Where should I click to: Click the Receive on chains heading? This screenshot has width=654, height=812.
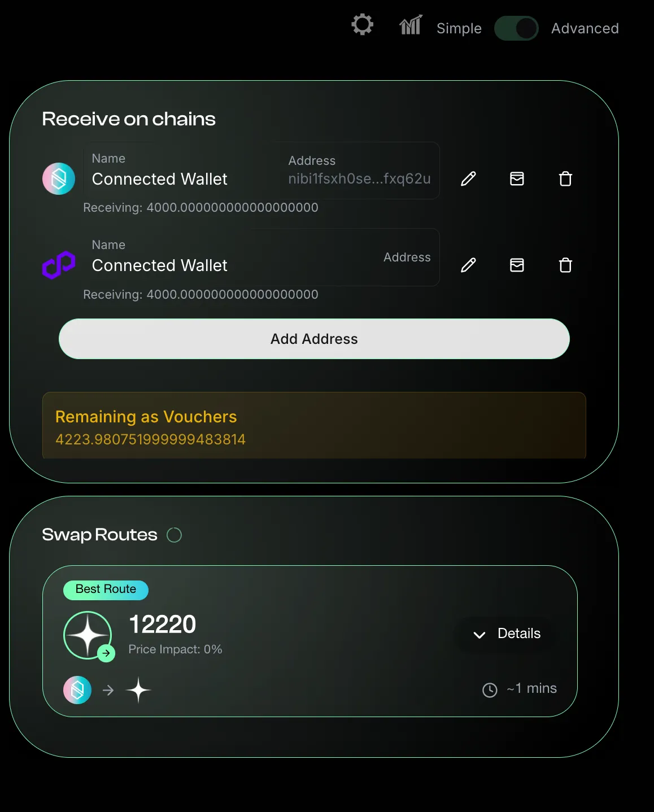129,119
